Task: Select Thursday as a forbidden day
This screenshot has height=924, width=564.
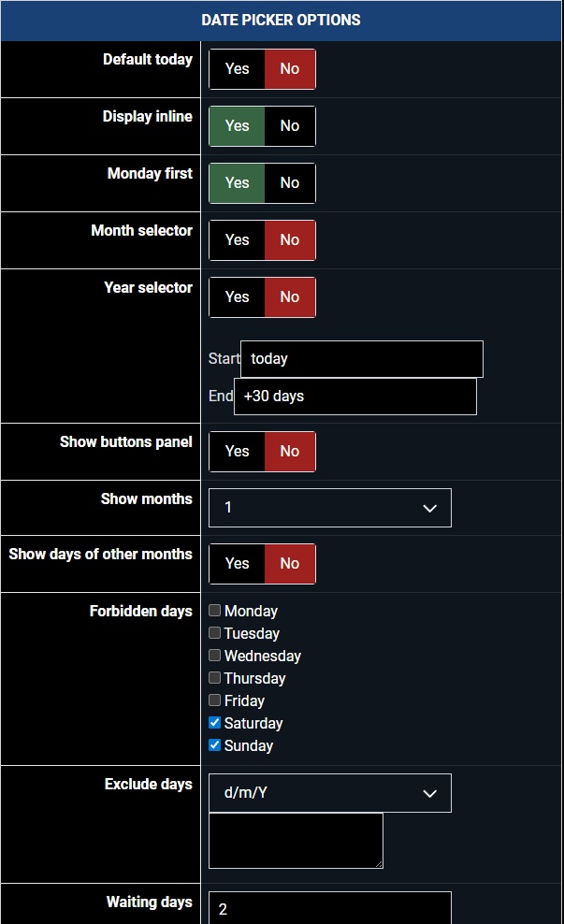Action: click(x=215, y=678)
